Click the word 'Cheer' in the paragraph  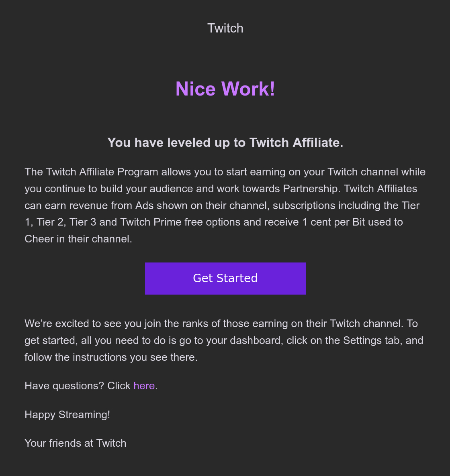[38, 239]
